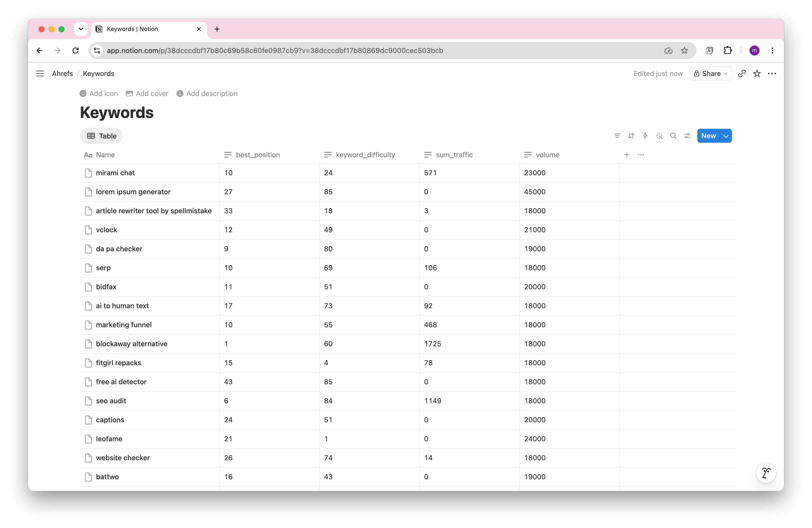This screenshot has width=812, height=528.
Task: Close the Keywords | Notion tab
Action: 199,29
